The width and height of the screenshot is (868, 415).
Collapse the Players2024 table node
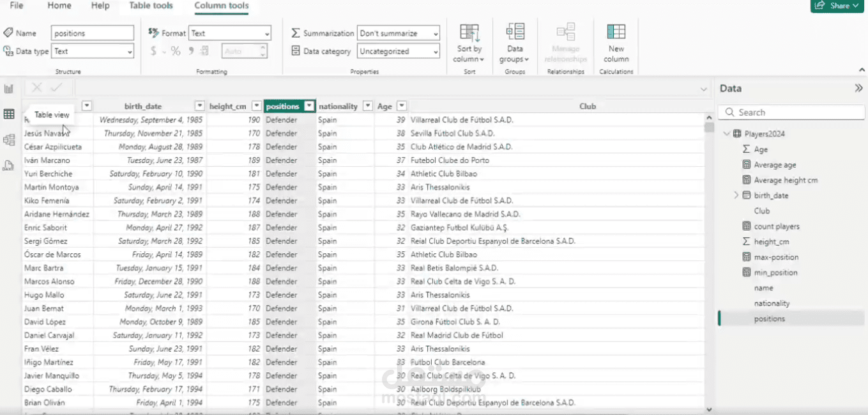[726, 134]
